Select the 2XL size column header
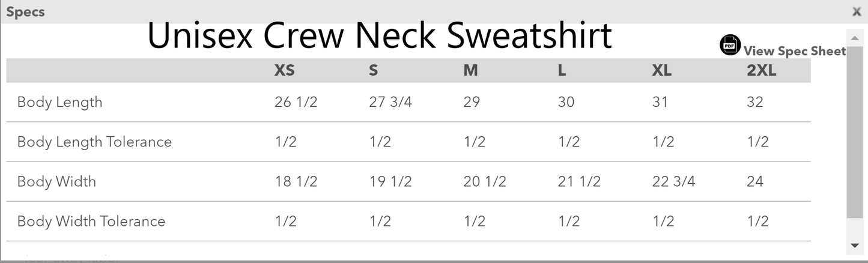The image size is (868, 263). 762,71
